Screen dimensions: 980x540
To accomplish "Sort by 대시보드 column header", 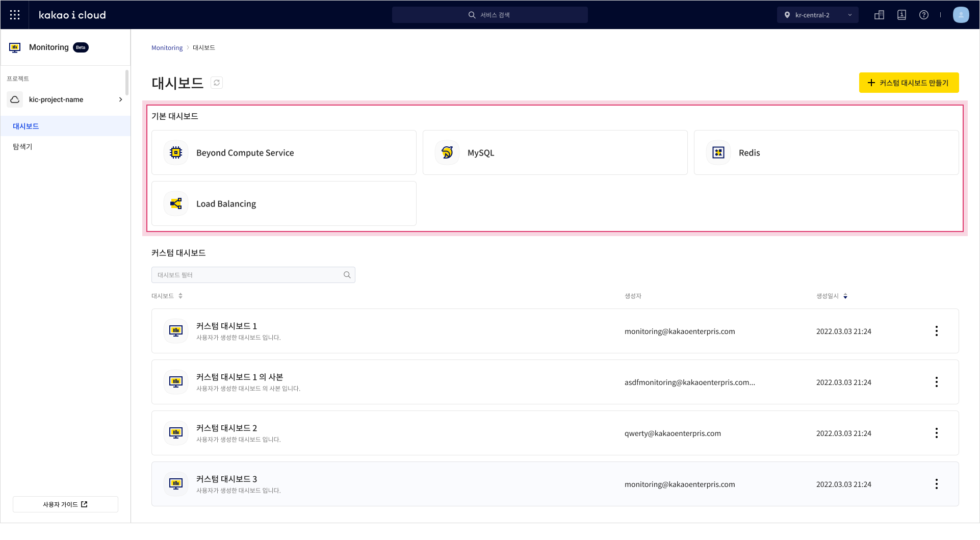I will (167, 296).
